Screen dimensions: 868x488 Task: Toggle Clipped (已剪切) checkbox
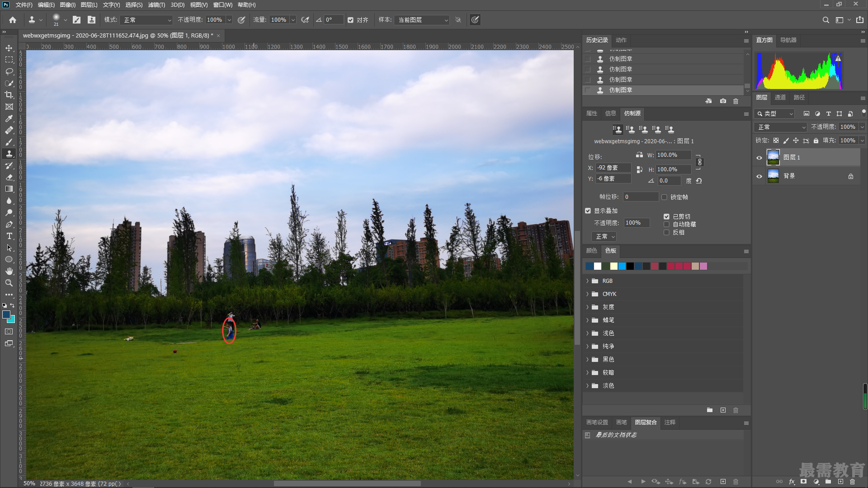[x=666, y=216]
